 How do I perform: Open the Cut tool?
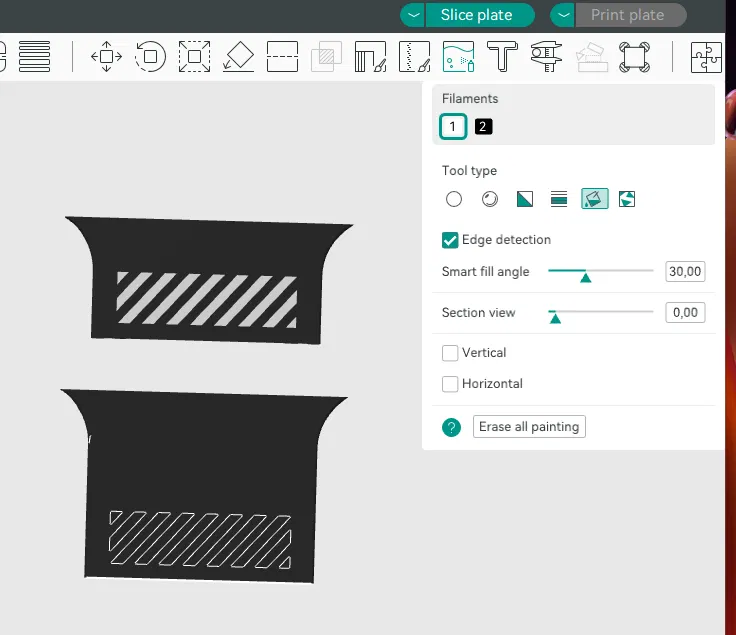[x=282, y=57]
